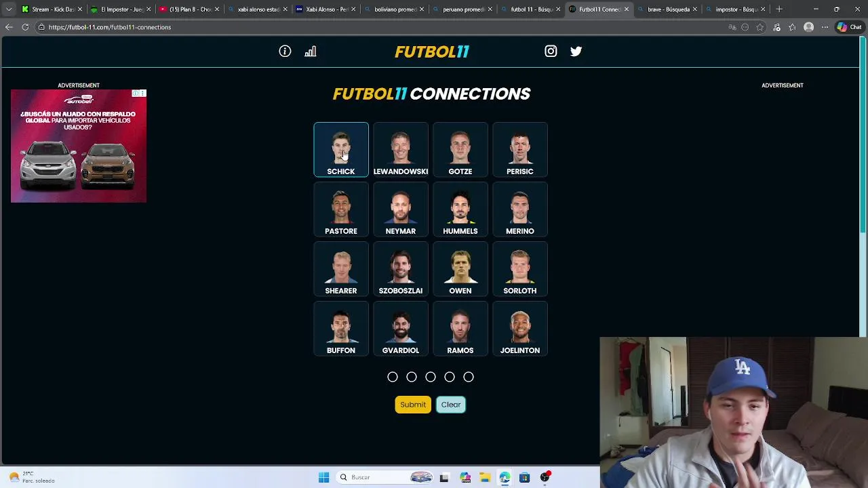Switch to the El Impostor tab
This screenshot has height=488, width=868.
coord(120,9)
